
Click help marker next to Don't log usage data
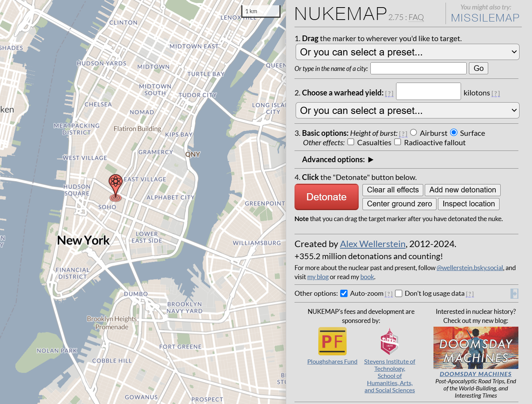pyautogui.click(x=470, y=294)
